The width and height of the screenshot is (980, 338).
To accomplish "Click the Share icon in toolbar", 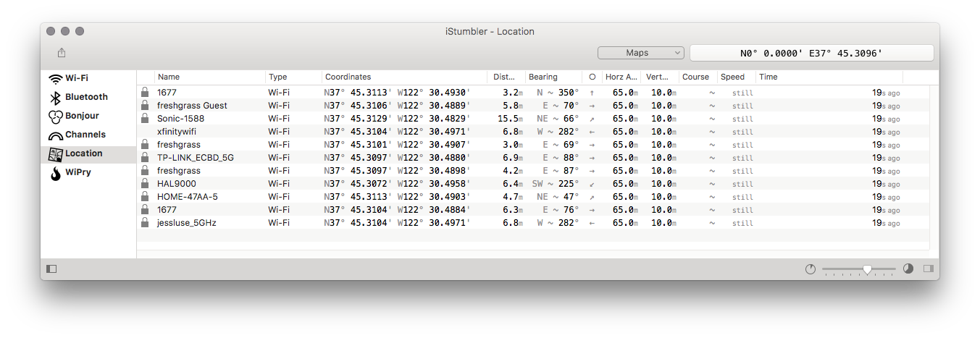I will [62, 53].
